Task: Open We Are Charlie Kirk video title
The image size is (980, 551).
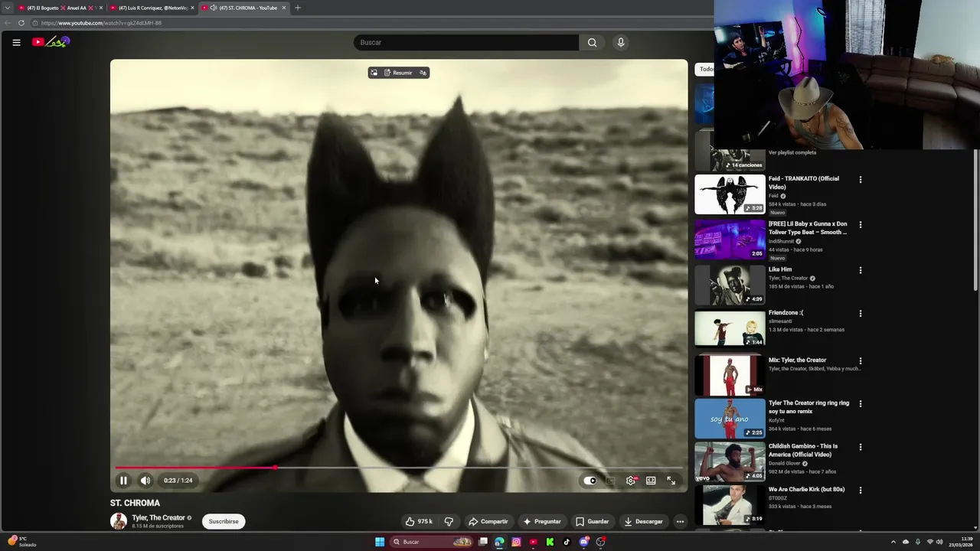Action: pos(806,489)
